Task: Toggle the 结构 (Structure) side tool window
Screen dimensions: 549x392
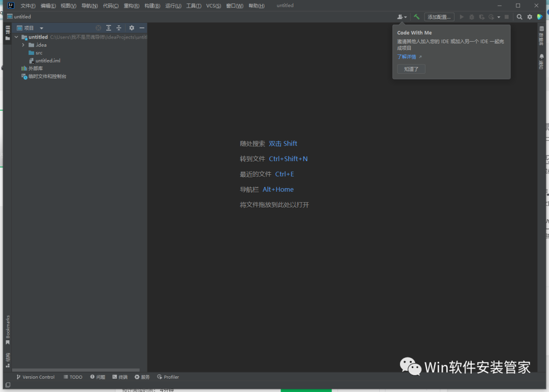Action: [8, 359]
